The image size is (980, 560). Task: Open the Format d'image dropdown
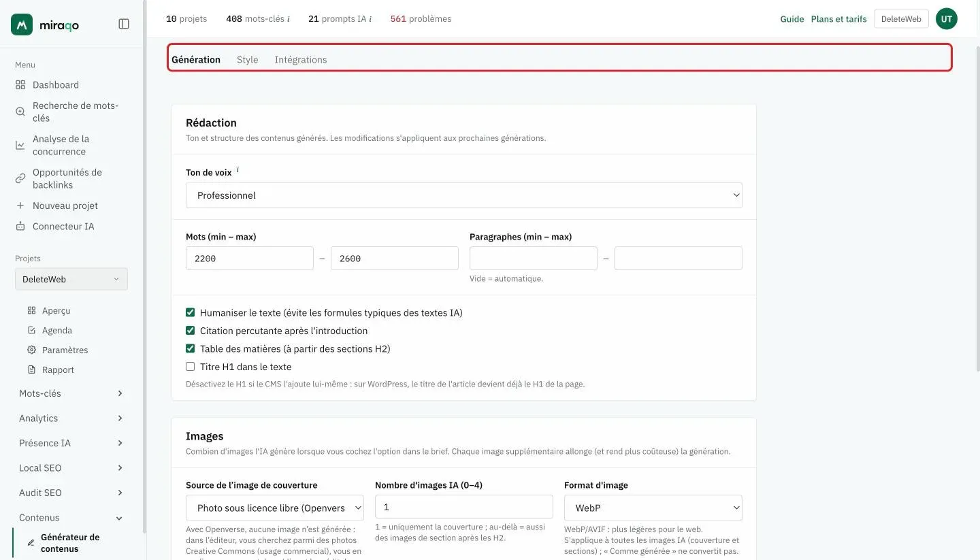coord(653,508)
